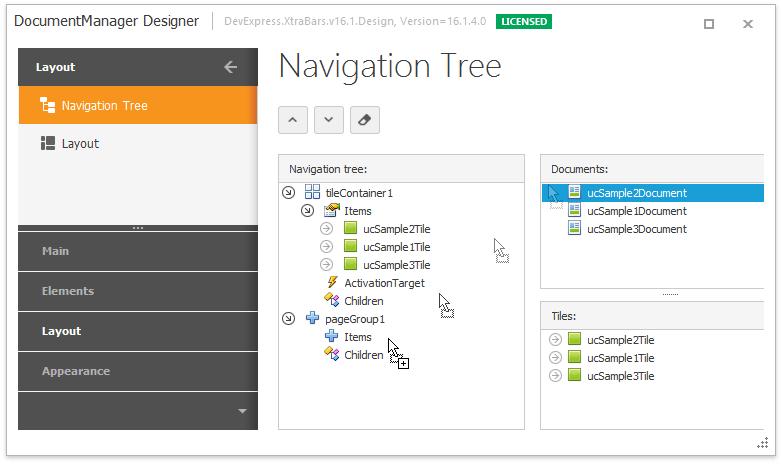This screenshot has width=782, height=464.
Task: Click the ucSample2Document document icon
Action: pyautogui.click(x=575, y=192)
